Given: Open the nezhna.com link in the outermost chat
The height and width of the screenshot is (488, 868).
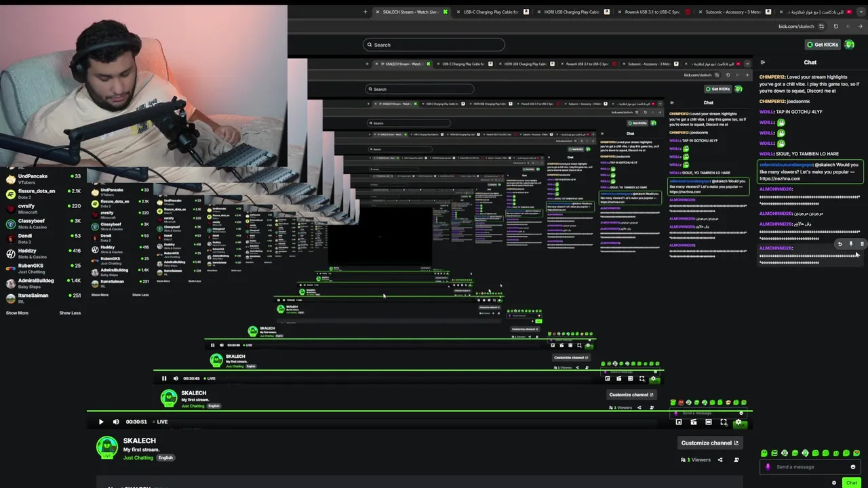Looking at the screenshot, I should coord(780,179).
